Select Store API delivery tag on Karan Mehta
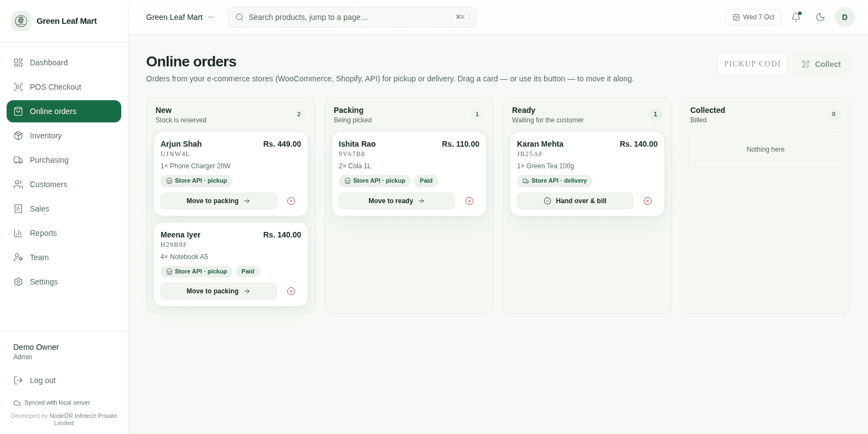 tap(555, 180)
